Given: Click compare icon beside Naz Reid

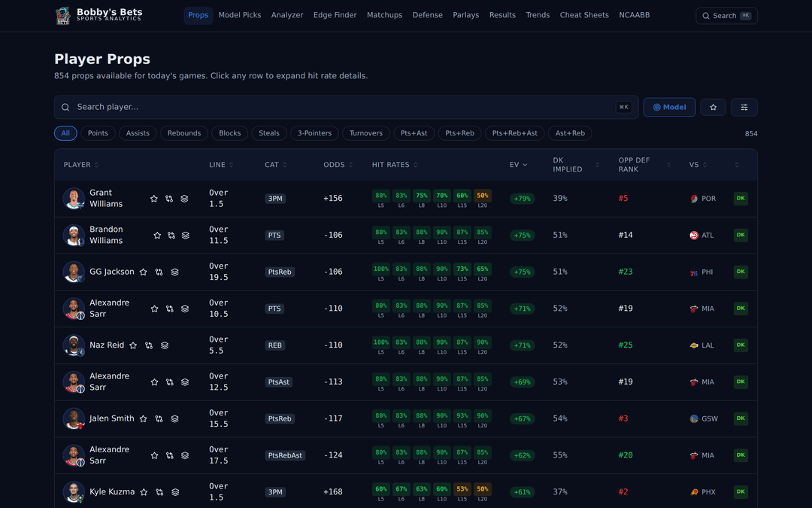Looking at the screenshot, I should [149, 345].
